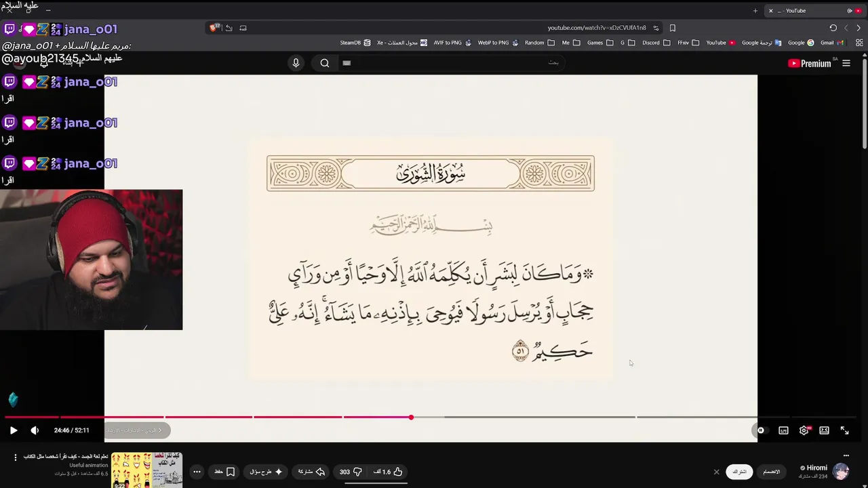
Task: Click the YouTube search magnifier button
Action: [325, 63]
